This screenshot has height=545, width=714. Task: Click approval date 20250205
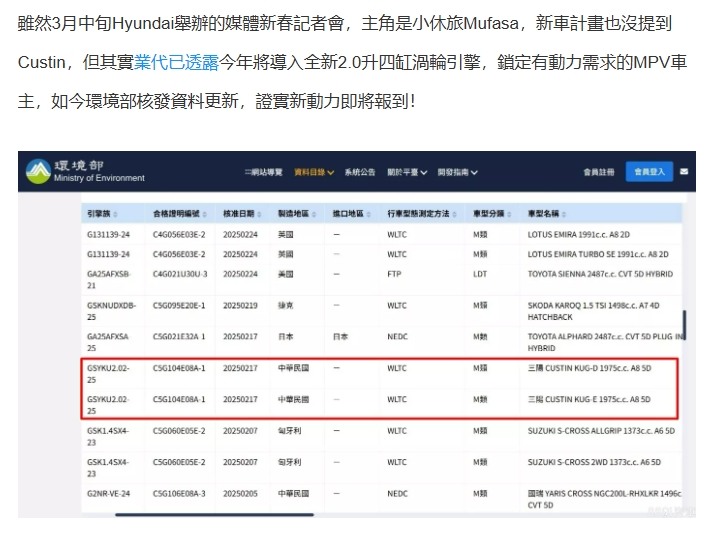click(x=240, y=494)
